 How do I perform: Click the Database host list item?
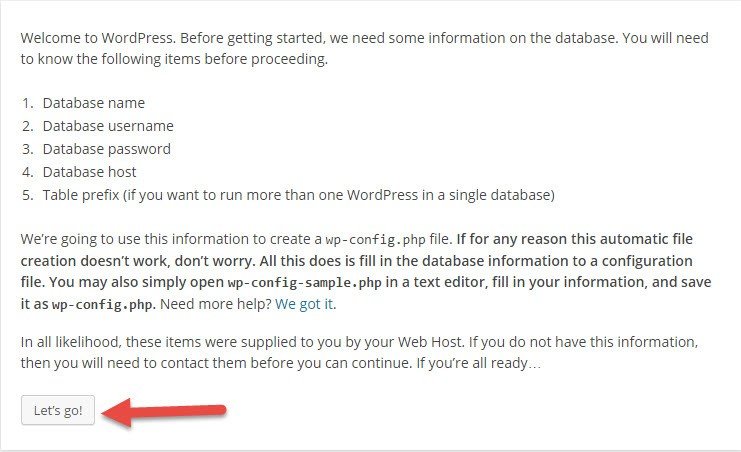pos(90,171)
